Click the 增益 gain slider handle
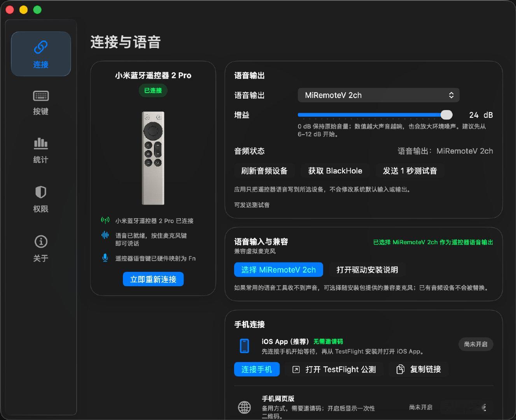516x420 pixels. (446, 115)
